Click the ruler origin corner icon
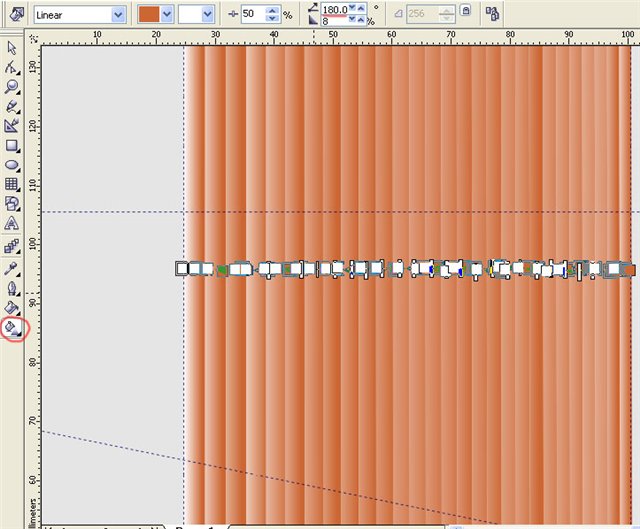640x529 pixels. (x=34, y=39)
